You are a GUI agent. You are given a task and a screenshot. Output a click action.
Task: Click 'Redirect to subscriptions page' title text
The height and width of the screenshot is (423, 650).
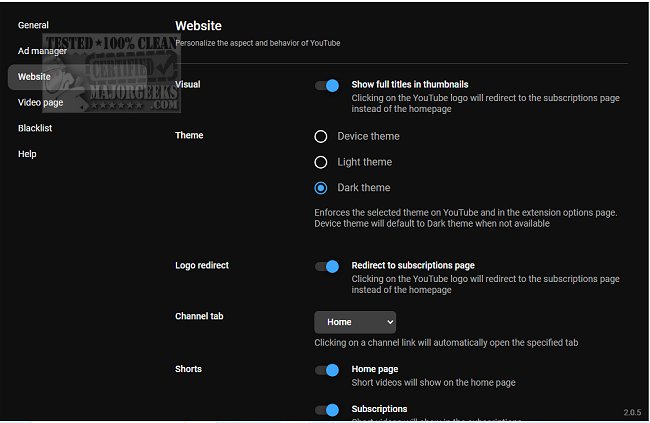click(413, 265)
